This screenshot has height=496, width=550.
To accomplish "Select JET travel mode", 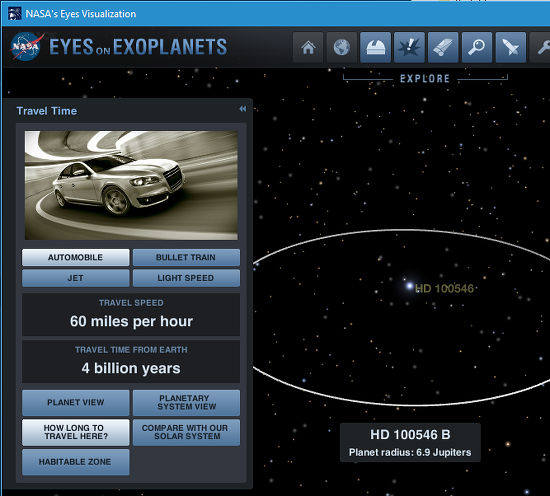I will point(75,278).
